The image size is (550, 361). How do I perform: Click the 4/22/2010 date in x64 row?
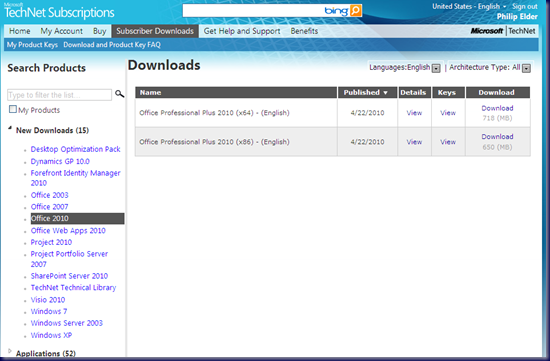coord(367,113)
